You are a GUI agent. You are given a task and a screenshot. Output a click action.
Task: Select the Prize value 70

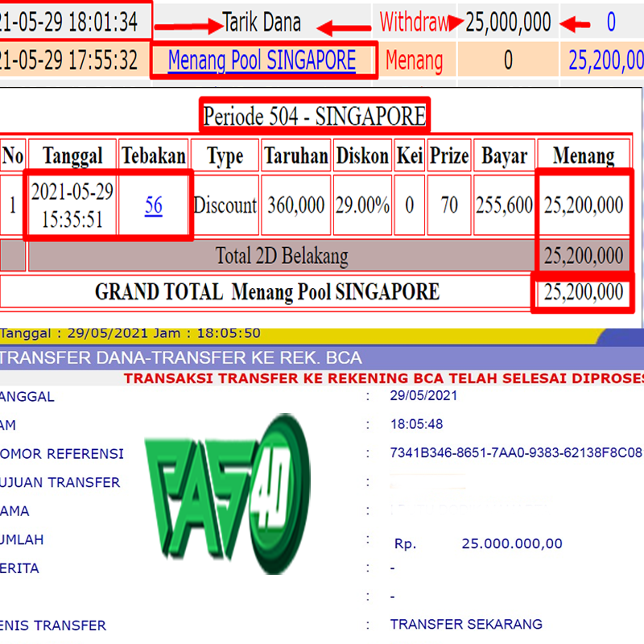[x=449, y=205]
